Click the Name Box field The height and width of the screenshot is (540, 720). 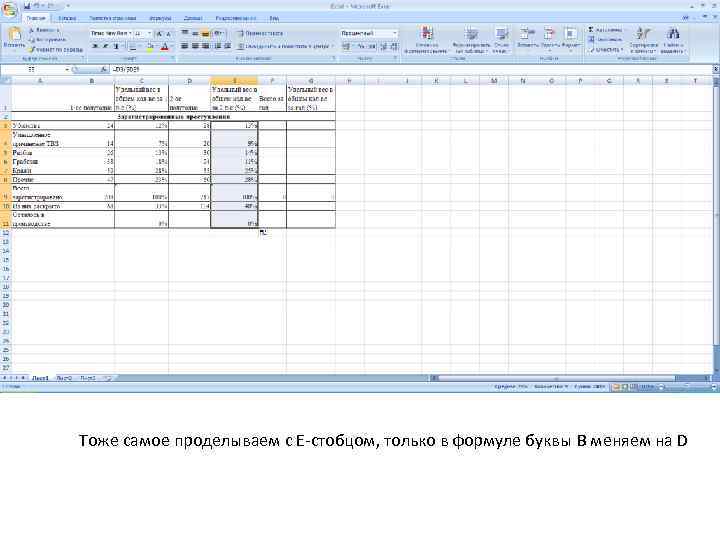(33, 69)
